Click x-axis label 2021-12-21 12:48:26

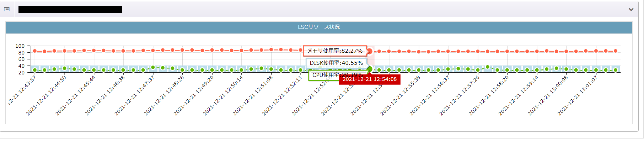[x=164, y=95]
